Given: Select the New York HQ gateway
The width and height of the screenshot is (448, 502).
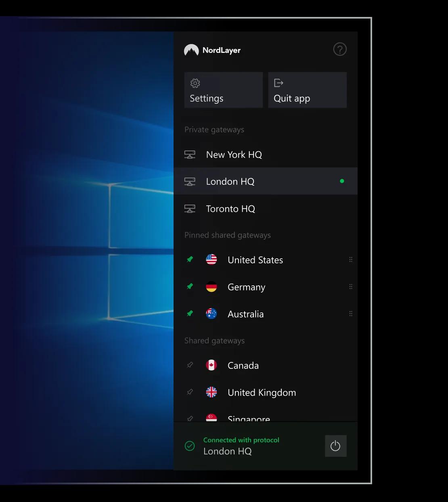Looking at the screenshot, I should [x=234, y=155].
